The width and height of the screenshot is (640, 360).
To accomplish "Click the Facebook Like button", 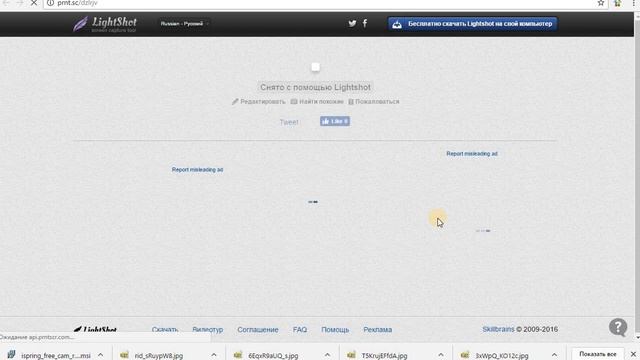I will pos(335,121).
